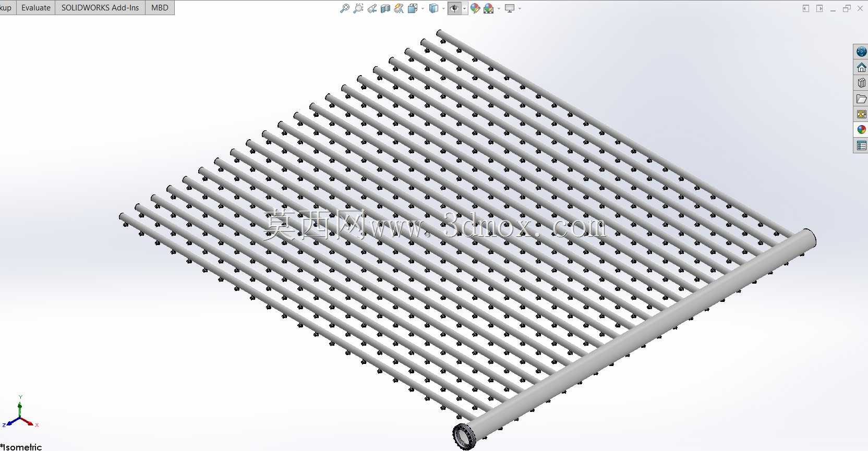This screenshot has height=451, width=868.
Task: Open the Design Library task pane tab
Action: point(861,83)
